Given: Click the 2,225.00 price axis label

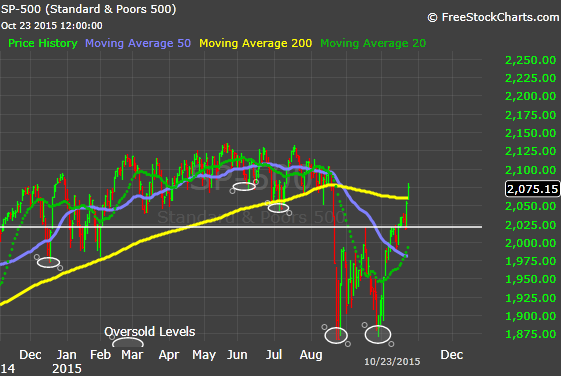Looking at the screenshot, I should tap(530, 78).
